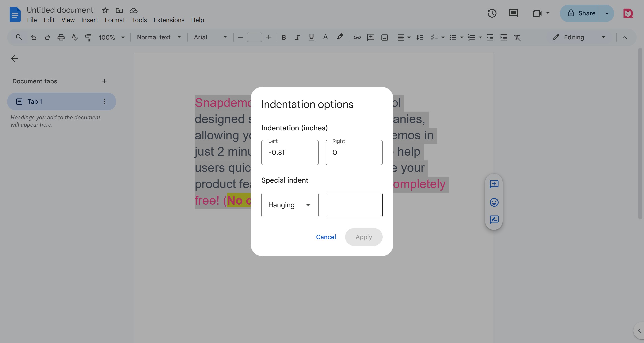The image size is (644, 343).
Task: Open the account avatar
Action: tap(628, 13)
